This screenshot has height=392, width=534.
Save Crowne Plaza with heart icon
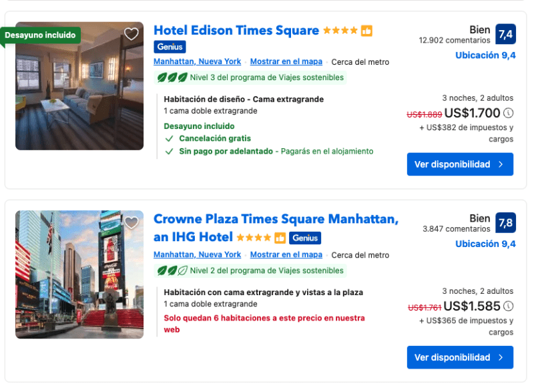click(131, 222)
